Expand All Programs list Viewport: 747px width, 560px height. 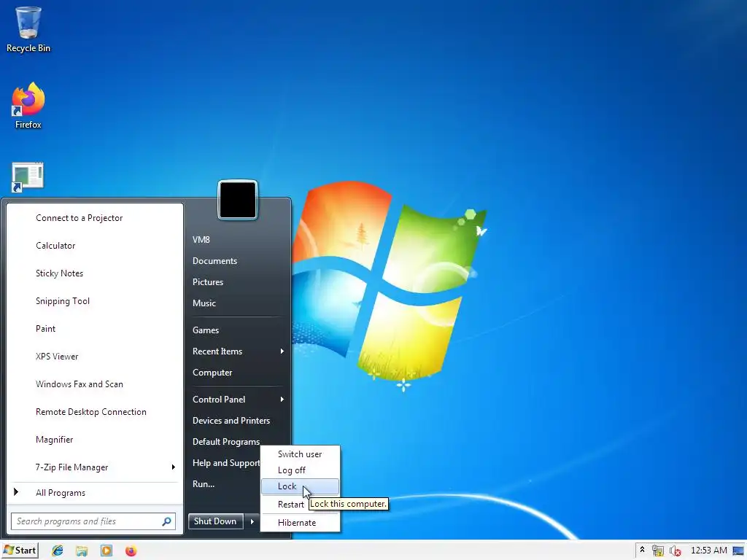94,493
